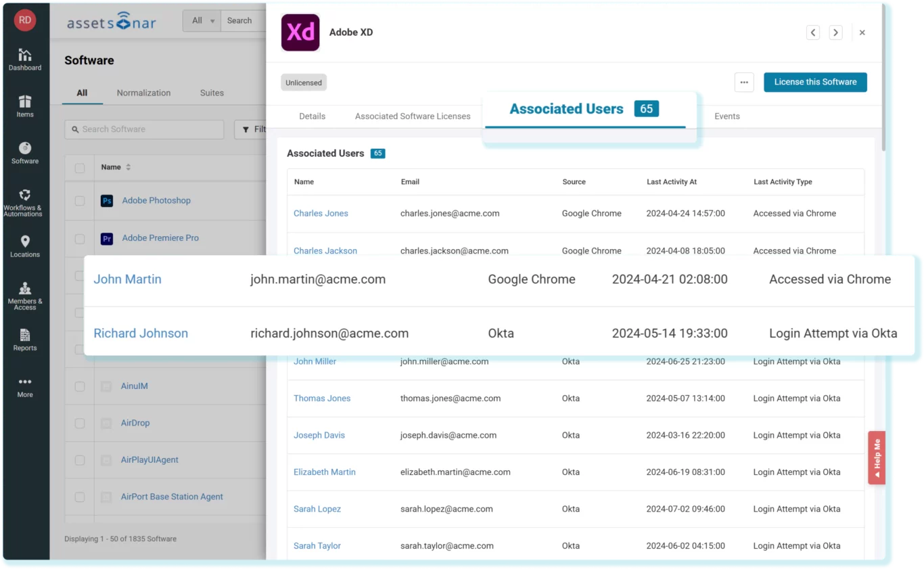Switch to the Associated Software Licenses tab
This screenshot has width=924, height=569.
(413, 116)
